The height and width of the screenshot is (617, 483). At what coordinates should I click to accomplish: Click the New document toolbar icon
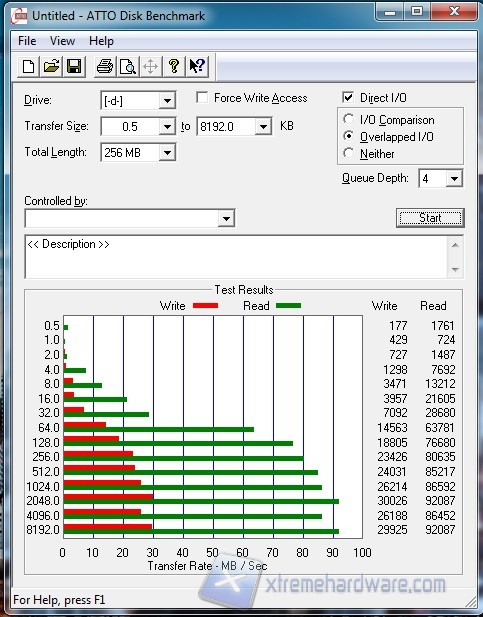coord(28,66)
